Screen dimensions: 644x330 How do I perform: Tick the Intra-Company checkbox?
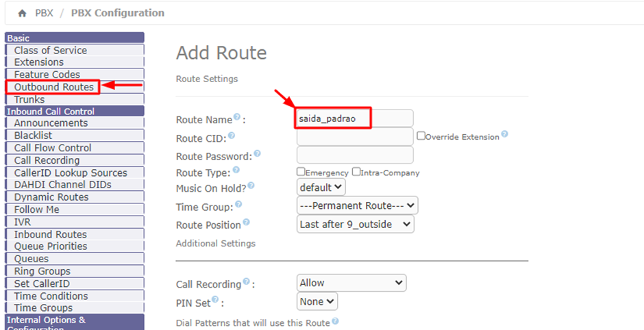356,172
